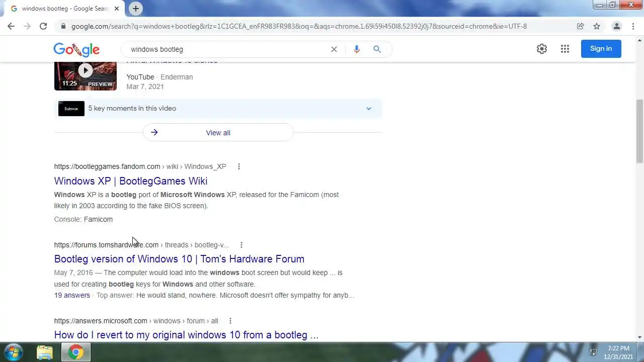Bookmark this page with the star
This screenshot has height=362, width=644.
(x=597, y=26)
